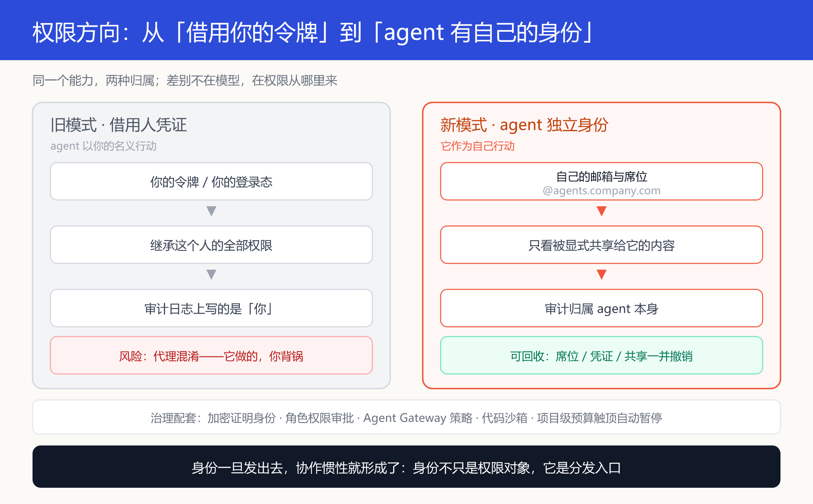Click the gray arrow below 你的令牌 box
This screenshot has width=813, height=504.
[x=211, y=211]
